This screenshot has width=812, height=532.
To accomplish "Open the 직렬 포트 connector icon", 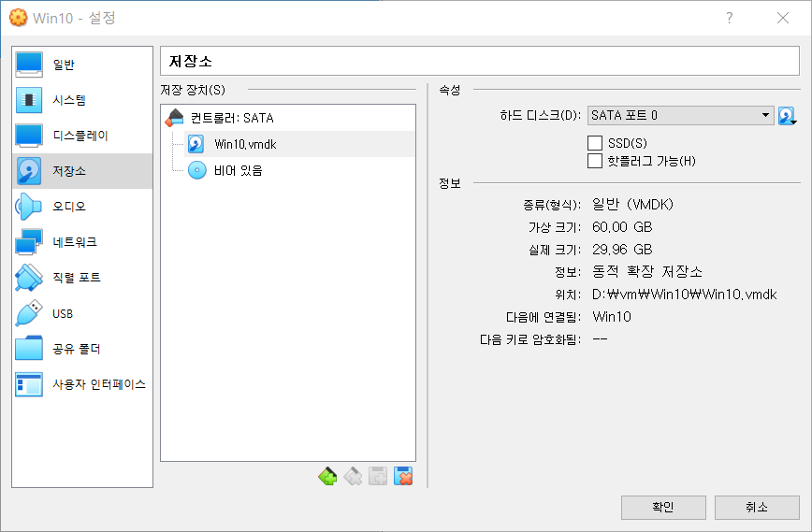I will pos(29,278).
